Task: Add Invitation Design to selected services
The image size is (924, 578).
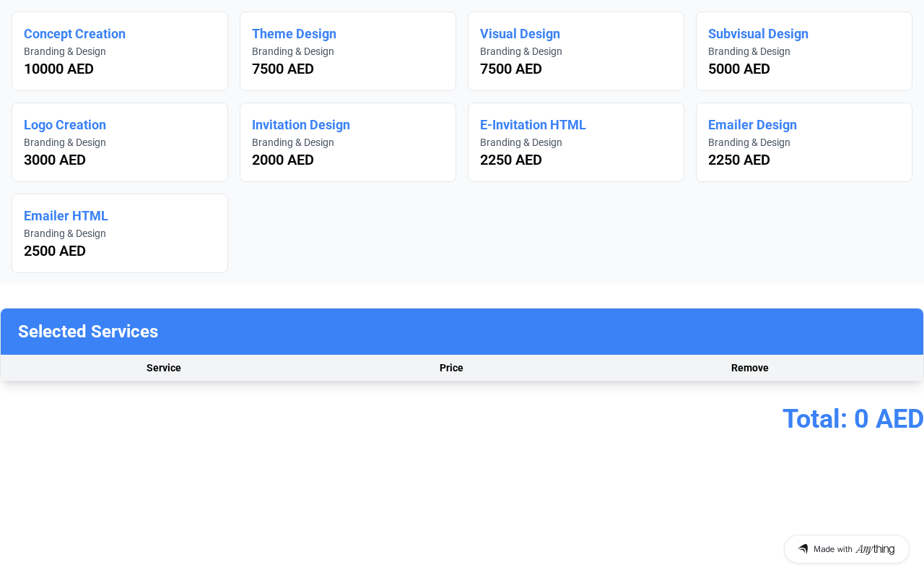Action: (x=348, y=142)
